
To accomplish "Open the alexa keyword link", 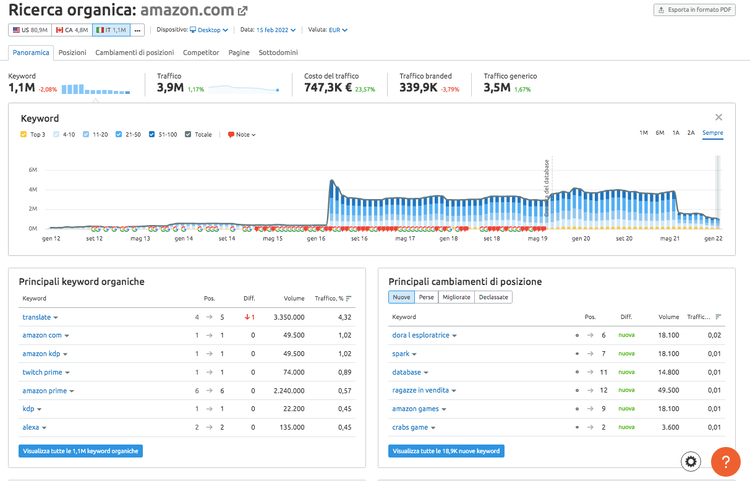I will pyautogui.click(x=31, y=427).
